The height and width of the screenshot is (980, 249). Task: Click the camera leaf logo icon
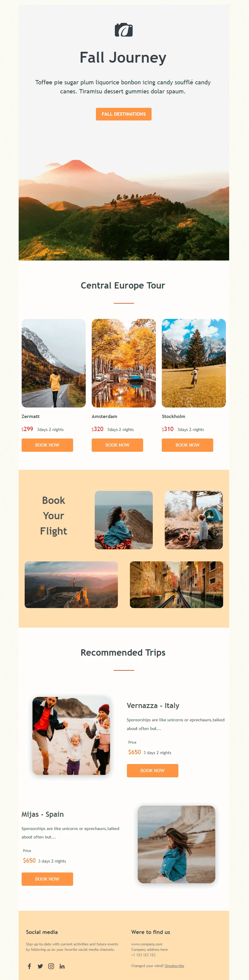[x=124, y=30]
